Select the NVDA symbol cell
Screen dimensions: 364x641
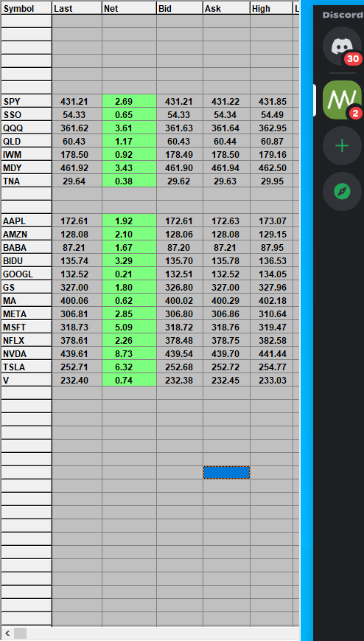pyautogui.click(x=27, y=353)
